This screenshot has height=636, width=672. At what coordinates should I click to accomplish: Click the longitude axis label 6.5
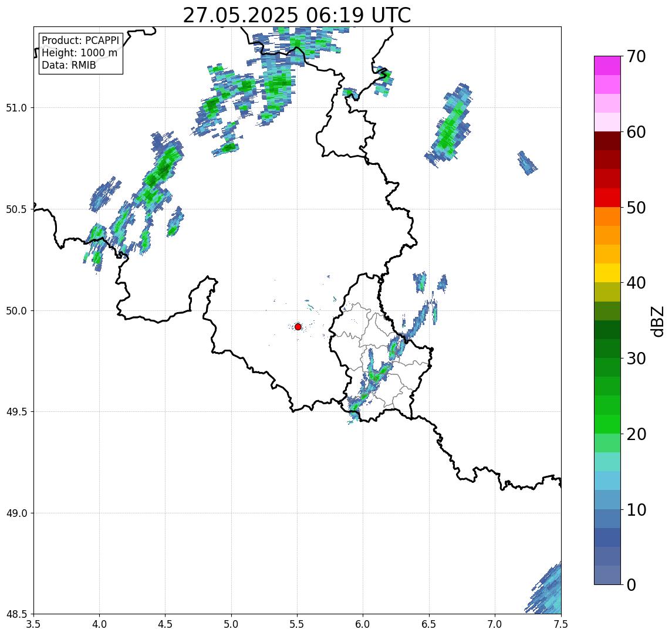tap(429, 624)
